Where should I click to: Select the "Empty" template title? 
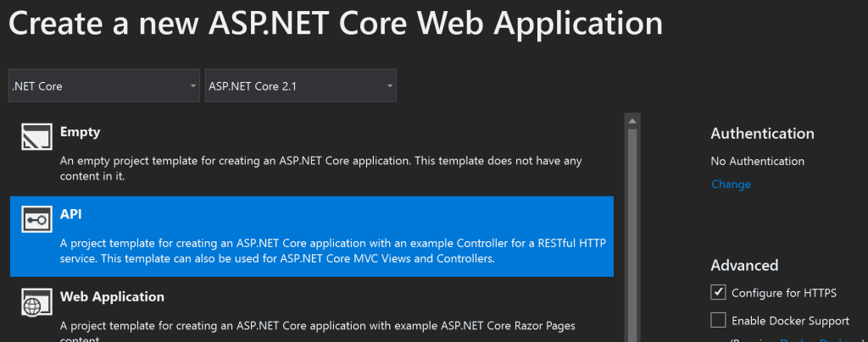pyautogui.click(x=81, y=132)
